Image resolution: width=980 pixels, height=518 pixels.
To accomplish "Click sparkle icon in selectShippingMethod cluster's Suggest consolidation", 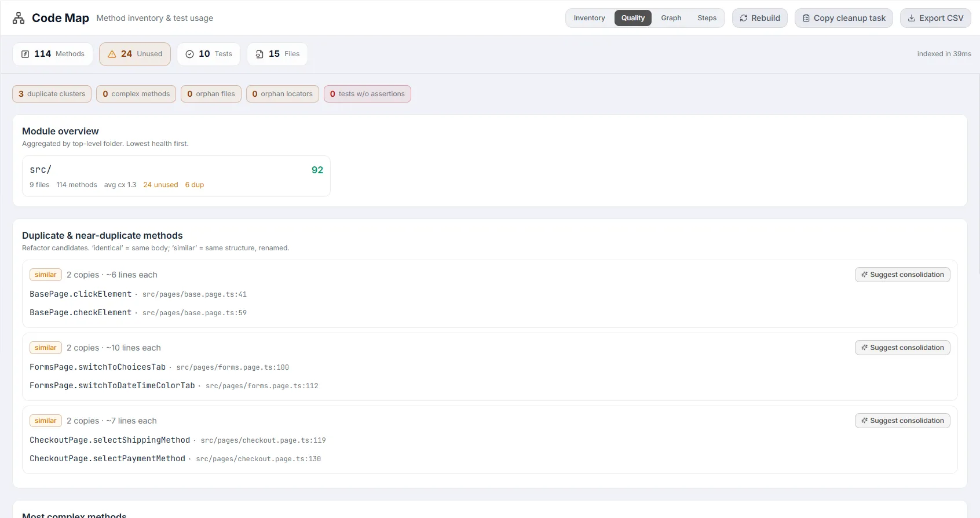I will [864, 421].
